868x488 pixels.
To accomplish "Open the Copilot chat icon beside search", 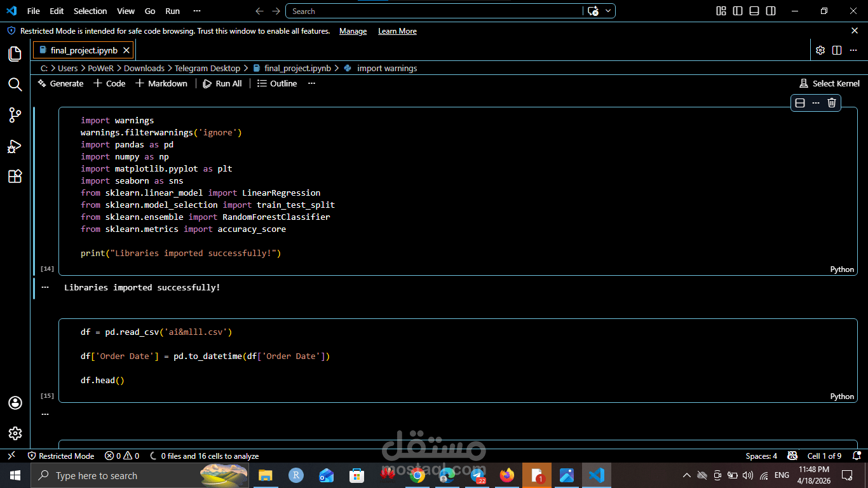I will [593, 11].
